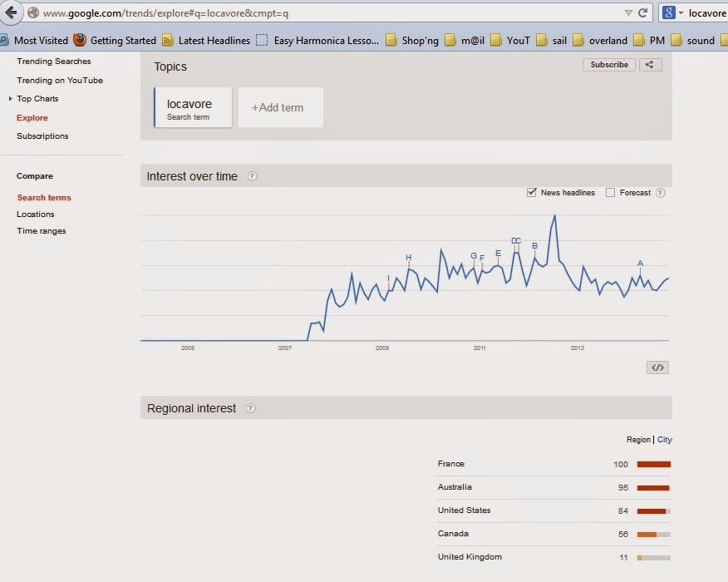
Task: Click the browser back arrow button
Action: (10, 12)
